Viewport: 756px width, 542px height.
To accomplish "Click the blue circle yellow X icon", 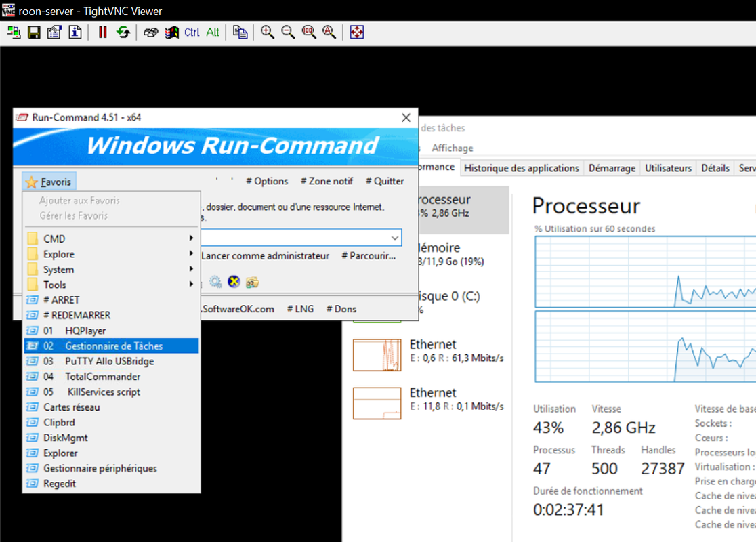I will pyautogui.click(x=234, y=282).
